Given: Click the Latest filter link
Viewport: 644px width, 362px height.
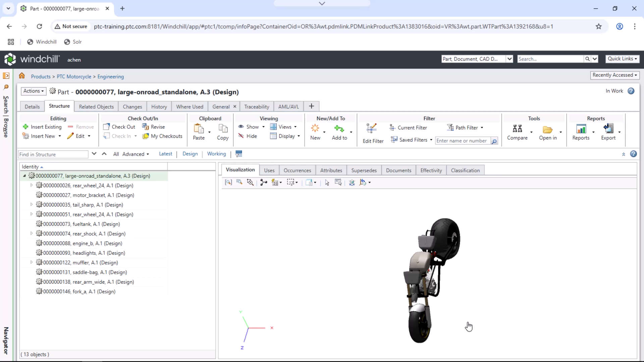Looking at the screenshot, I should coord(165,154).
